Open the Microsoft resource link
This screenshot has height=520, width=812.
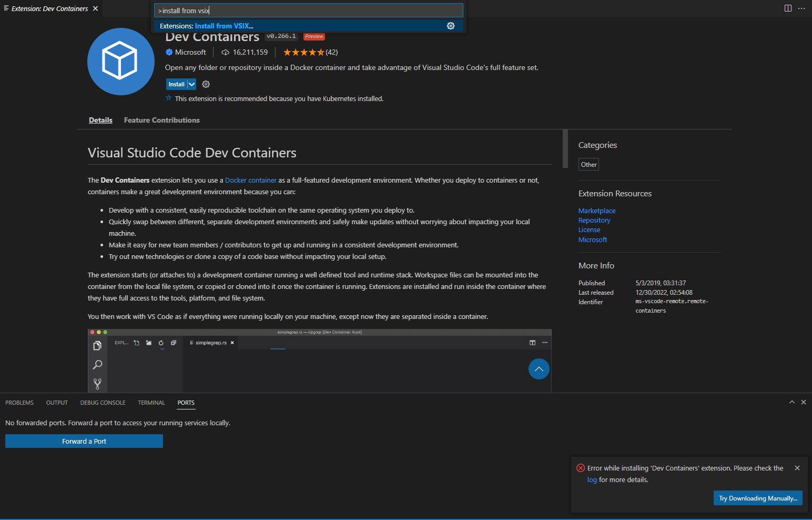(x=593, y=239)
